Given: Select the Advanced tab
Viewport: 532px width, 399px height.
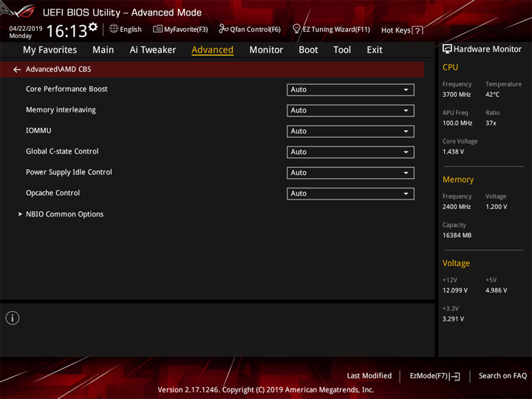Looking at the screenshot, I should [212, 50].
